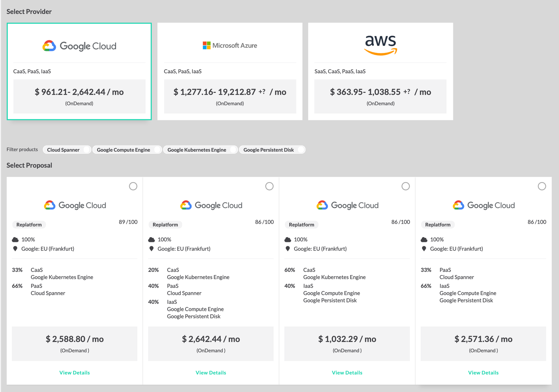Click the $363.95-1,038.55 price range
Viewport: 559px width, 392px height.
tap(365, 92)
